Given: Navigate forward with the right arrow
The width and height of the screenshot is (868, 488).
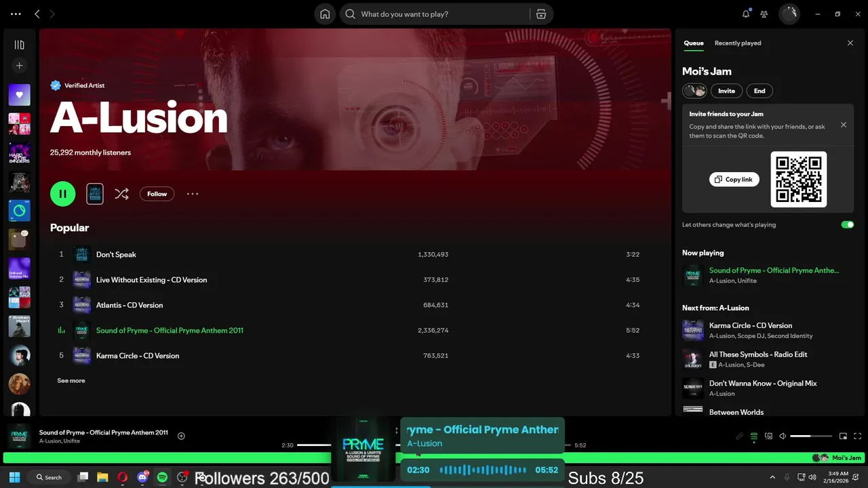Looking at the screenshot, I should click(x=52, y=14).
